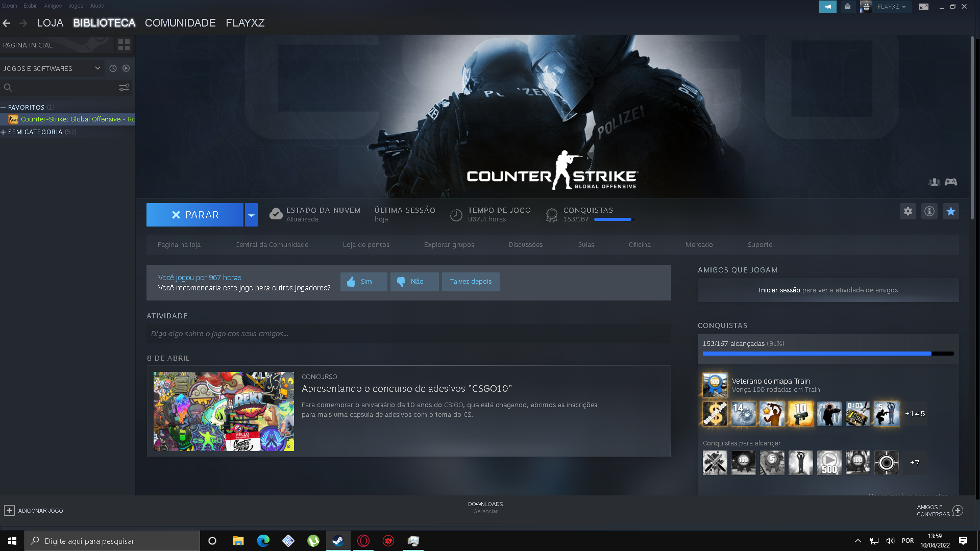Screen dimensions: 980x551
Task: Go to the LOJA tab
Action: 50,23
